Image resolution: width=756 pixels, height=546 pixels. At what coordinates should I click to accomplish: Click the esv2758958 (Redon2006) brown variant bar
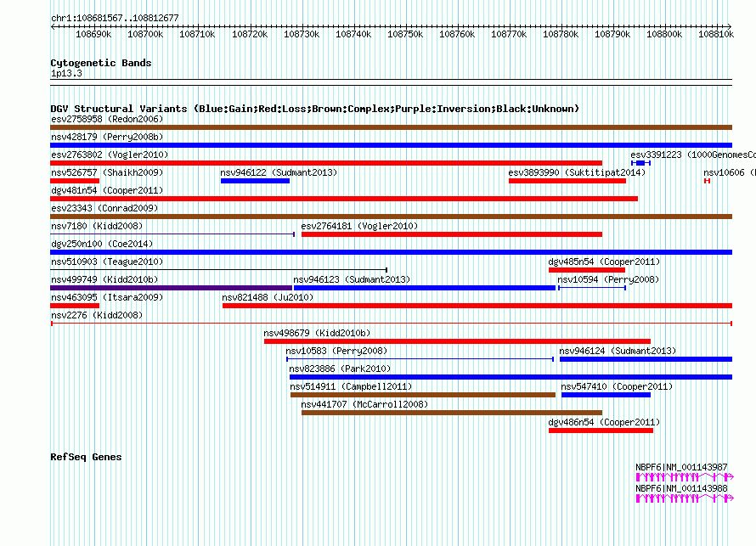[391, 127]
